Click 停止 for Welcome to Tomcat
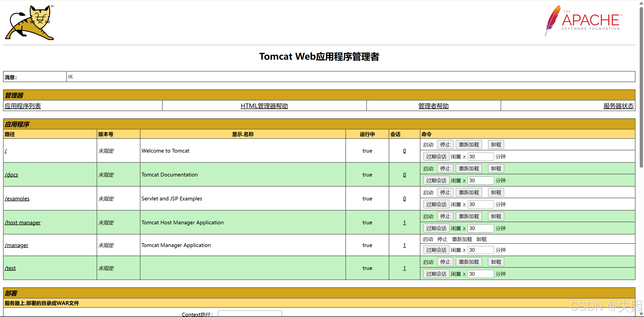 pos(445,145)
